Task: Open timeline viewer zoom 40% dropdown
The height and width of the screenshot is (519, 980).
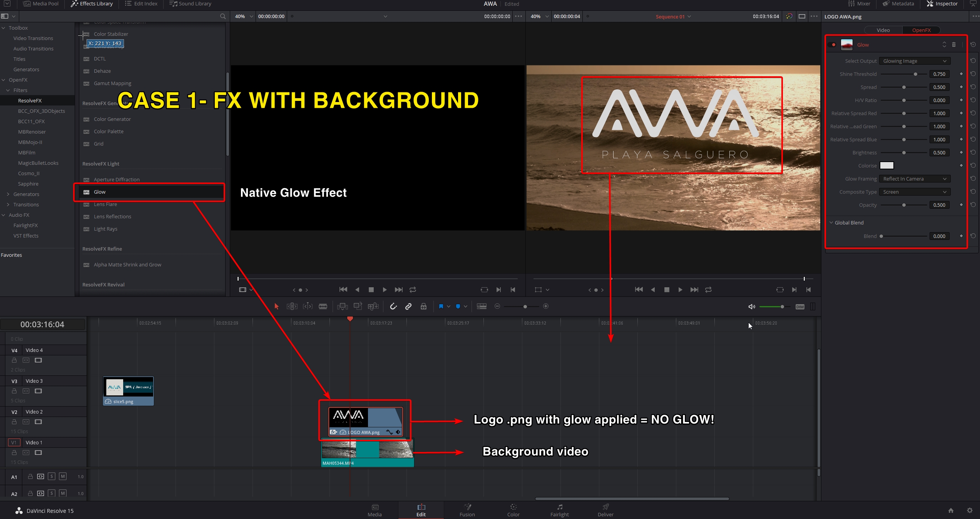Action: pyautogui.click(x=539, y=16)
